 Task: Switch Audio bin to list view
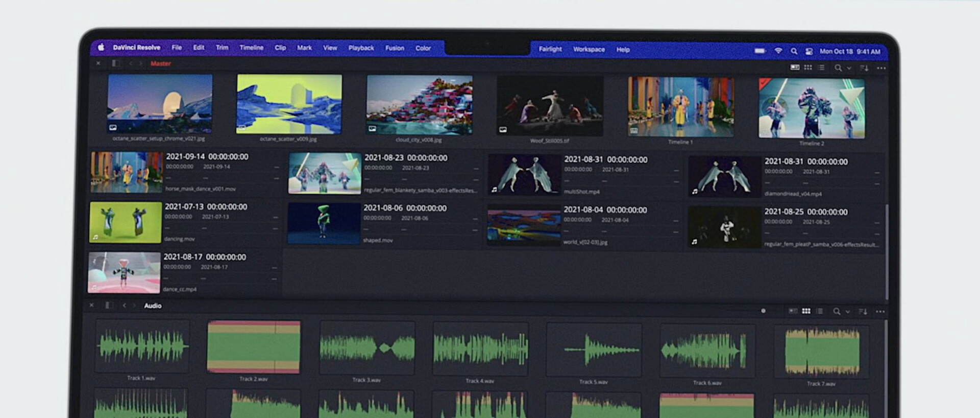[820, 311]
